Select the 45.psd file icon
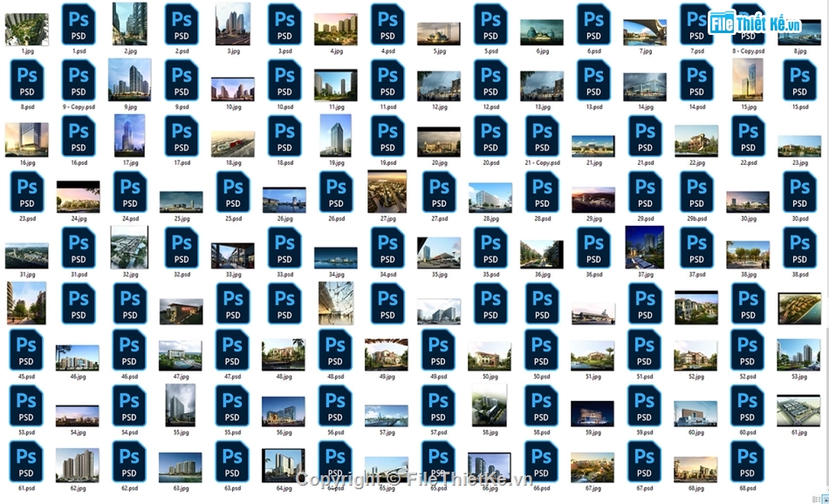This screenshot has height=504, width=829. tap(26, 350)
